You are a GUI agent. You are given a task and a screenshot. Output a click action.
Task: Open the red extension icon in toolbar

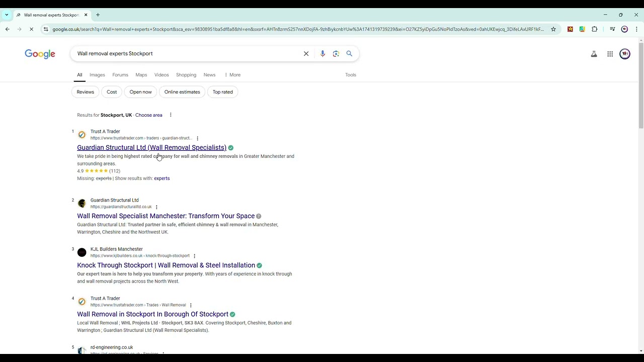[x=570, y=29]
